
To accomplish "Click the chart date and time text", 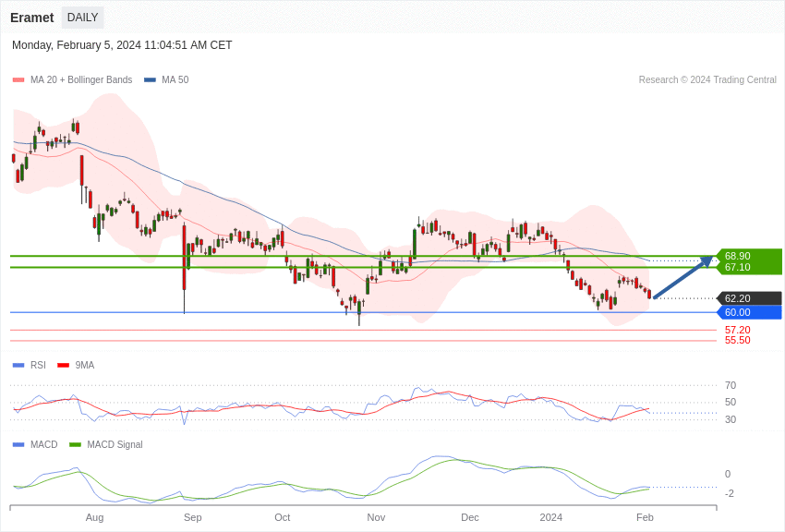I will (122, 45).
